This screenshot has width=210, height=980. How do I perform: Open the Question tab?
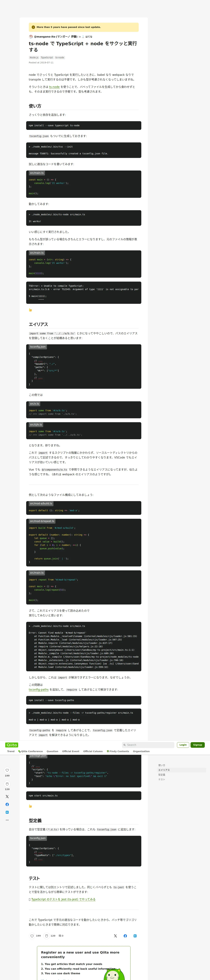click(x=53, y=751)
